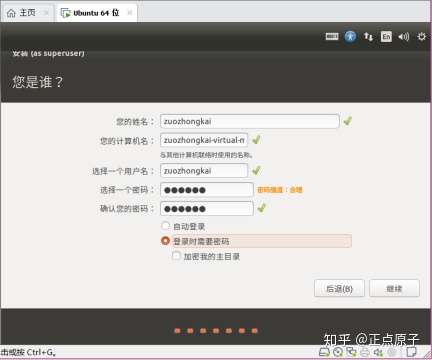Open the sound volume indicator
This screenshot has height=360, width=432.
pos(404,36)
